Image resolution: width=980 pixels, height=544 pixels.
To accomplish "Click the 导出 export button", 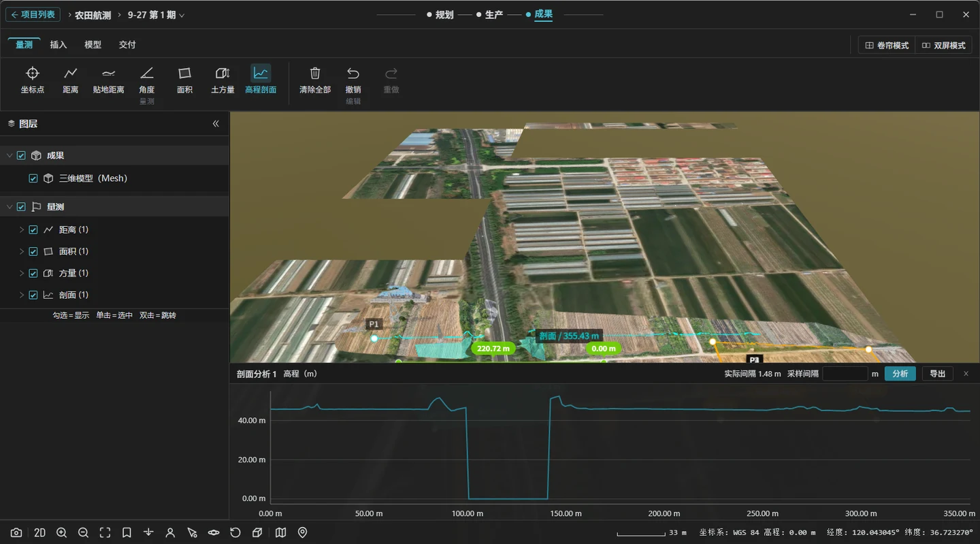I will [x=938, y=374].
